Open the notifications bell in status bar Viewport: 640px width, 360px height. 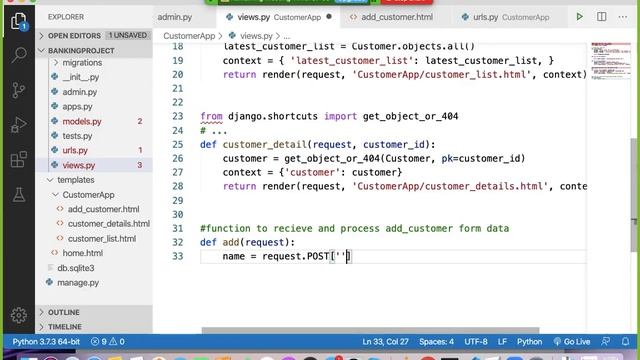(625, 342)
